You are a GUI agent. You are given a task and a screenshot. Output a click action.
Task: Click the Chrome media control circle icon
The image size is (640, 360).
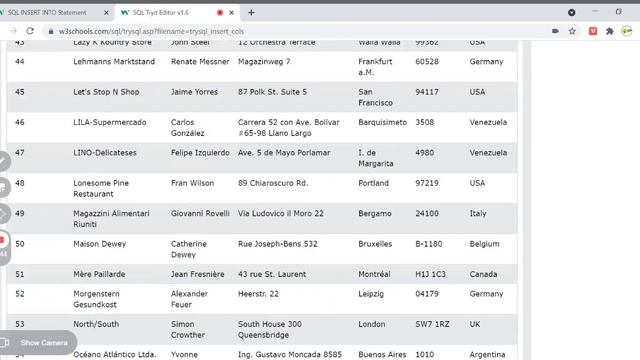point(571,13)
